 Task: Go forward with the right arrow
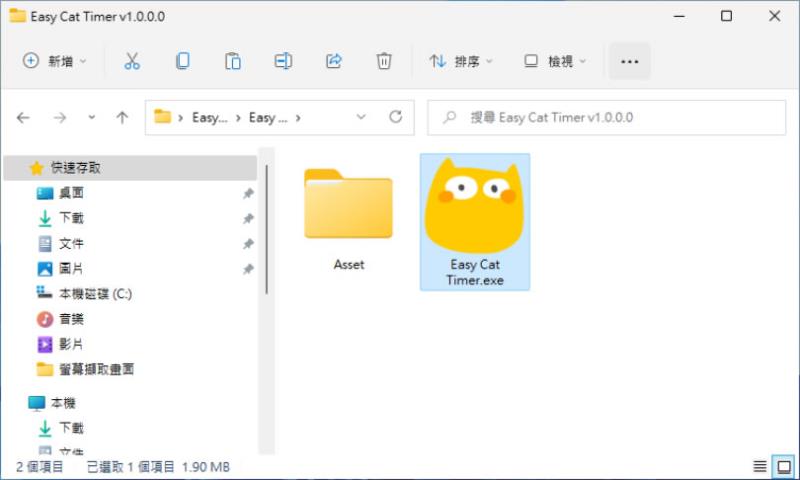[60, 118]
